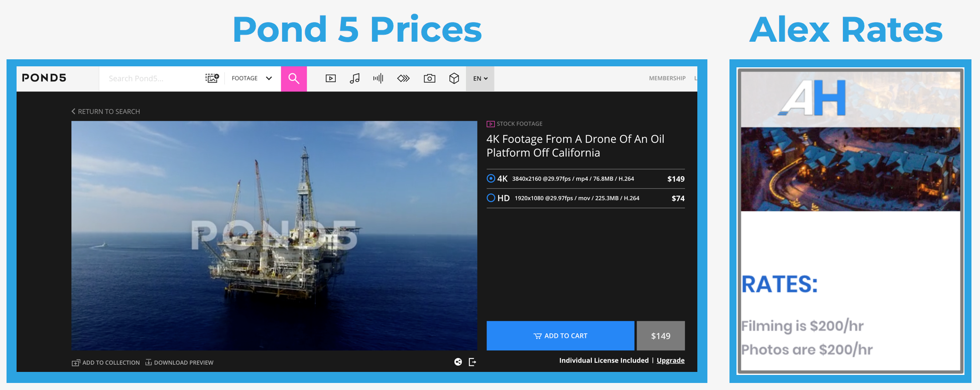Click 'Individual License Included' text
This screenshot has width=980, height=390.
tap(604, 360)
